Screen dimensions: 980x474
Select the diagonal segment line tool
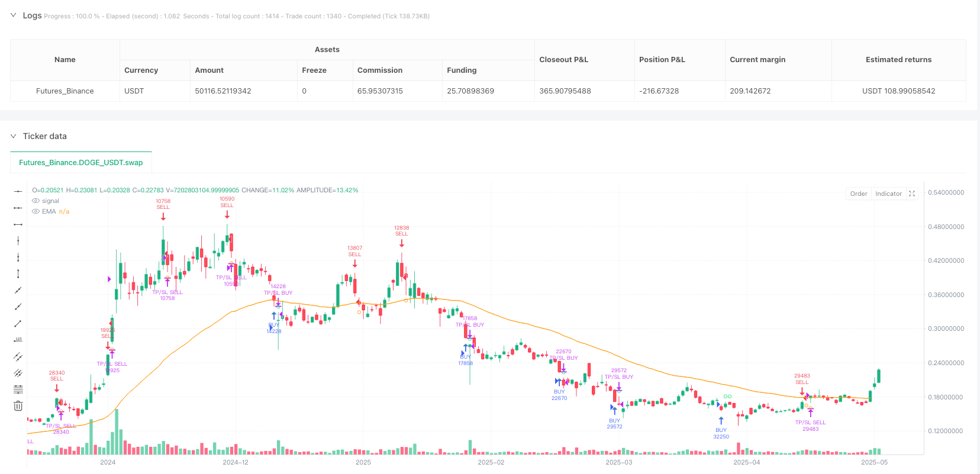coord(18,324)
